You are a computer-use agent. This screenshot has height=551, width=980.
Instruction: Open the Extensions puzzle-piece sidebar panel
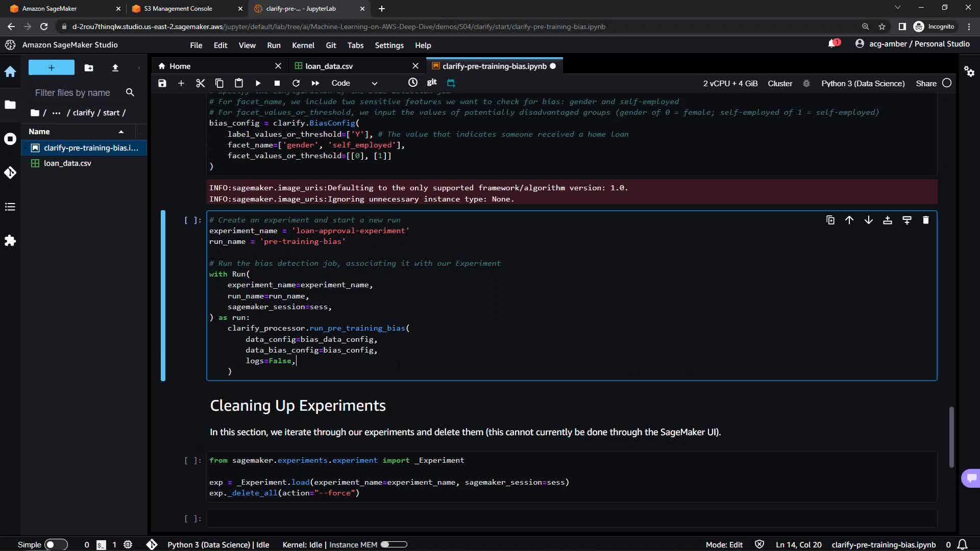10,241
